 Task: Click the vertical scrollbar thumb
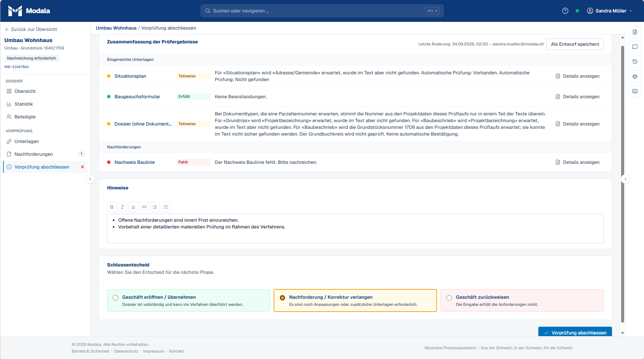[x=622, y=184]
